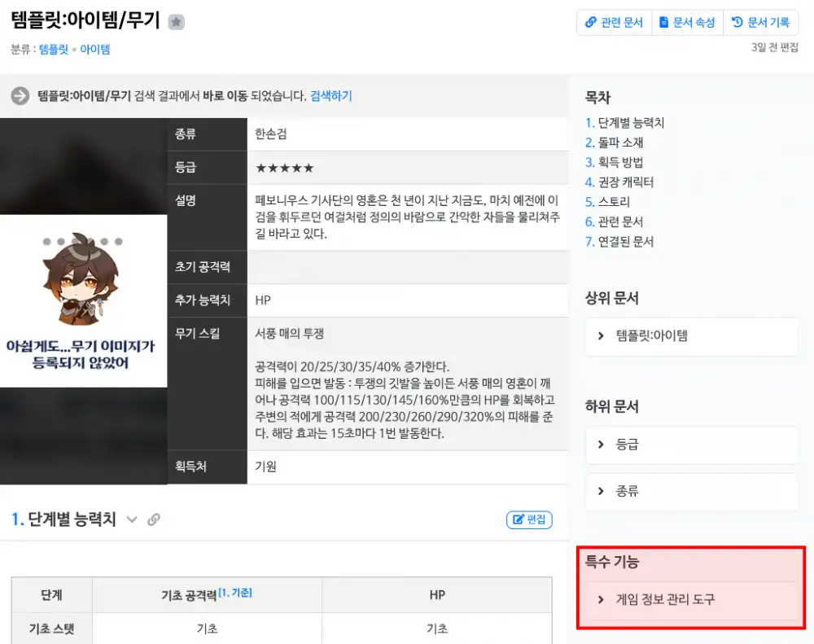Click the weapon placeholder image
The image size is (814, 644).
(83, 301)
